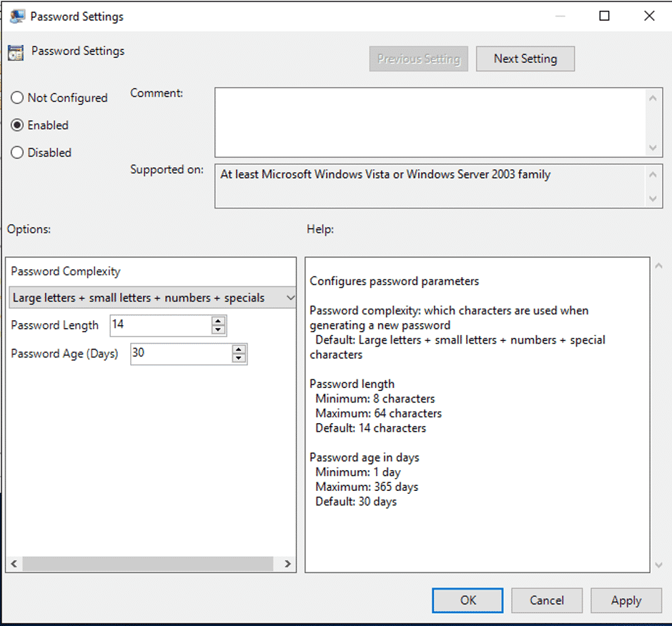Screen dimensions: 672x626
Task: Select the Enabled option
Action: coord(16,125)
